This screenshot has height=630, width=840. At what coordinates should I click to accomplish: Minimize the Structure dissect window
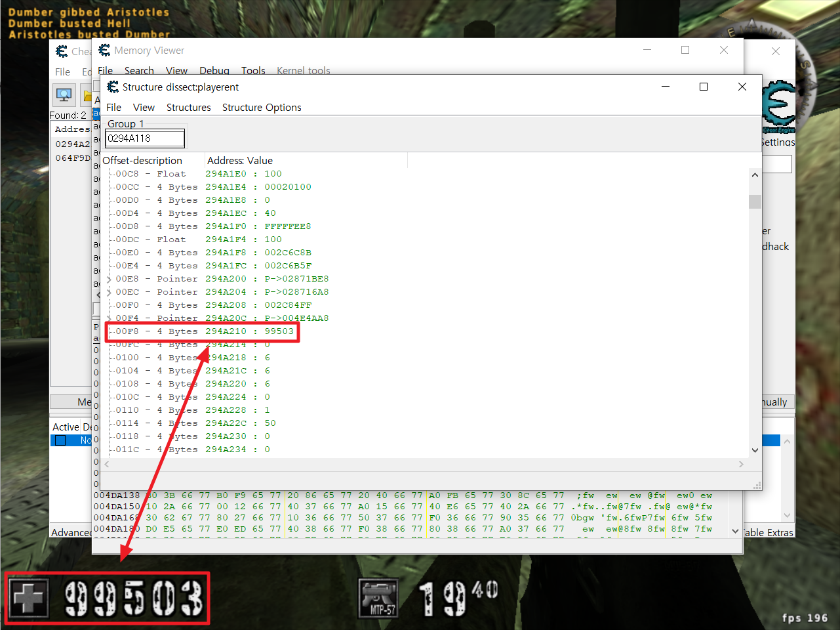666,87
